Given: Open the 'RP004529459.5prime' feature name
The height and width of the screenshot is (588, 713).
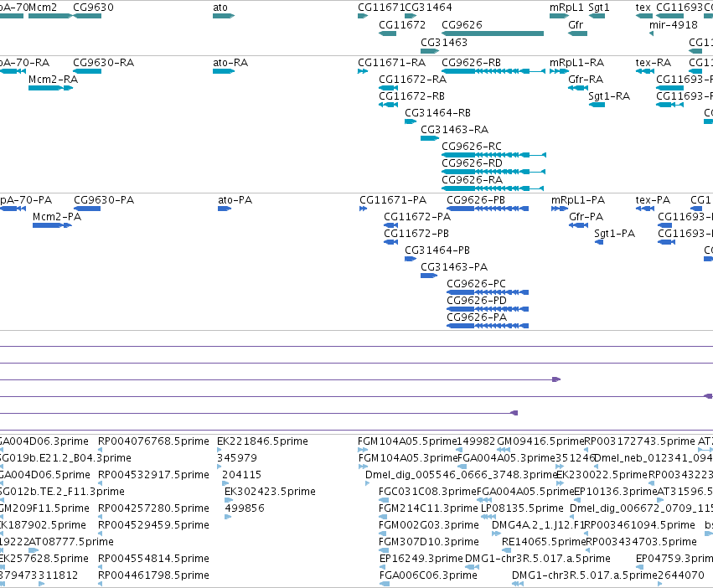Looking at the screenshot, I should pyautogui.click(x=153, y=525).
